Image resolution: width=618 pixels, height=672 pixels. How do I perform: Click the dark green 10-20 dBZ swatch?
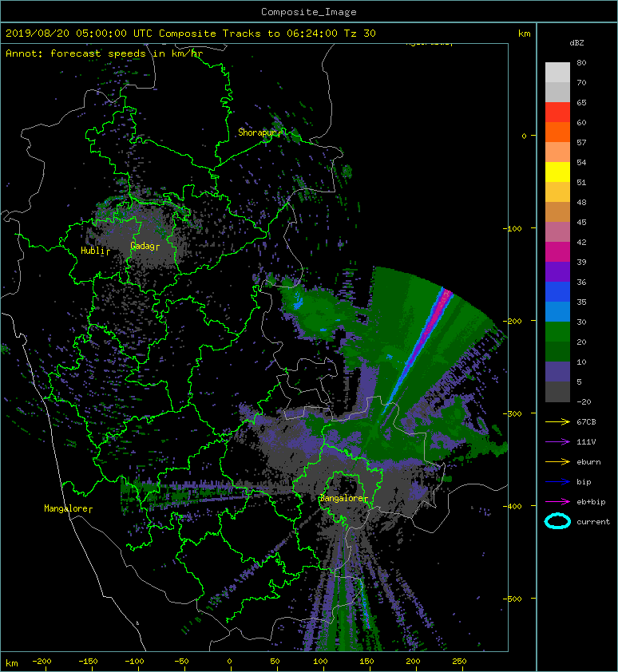557,351
